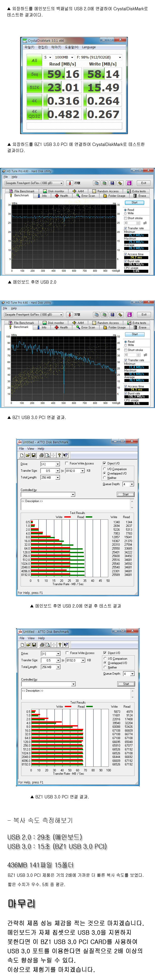Open the drive dropdown in the 37° HD Tune window
This screenshot has height=980, width=155.
coord(34,315)
